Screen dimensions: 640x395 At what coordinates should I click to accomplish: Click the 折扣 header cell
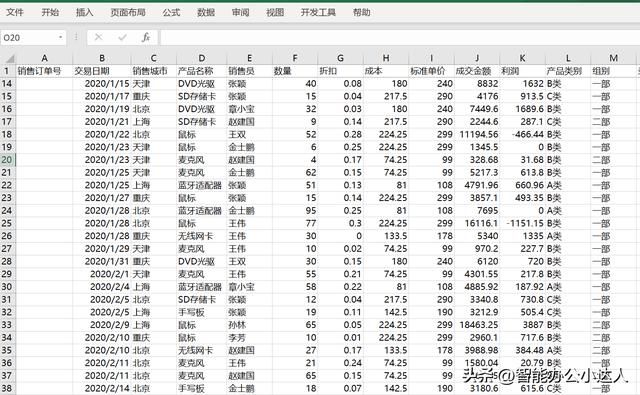340,71
